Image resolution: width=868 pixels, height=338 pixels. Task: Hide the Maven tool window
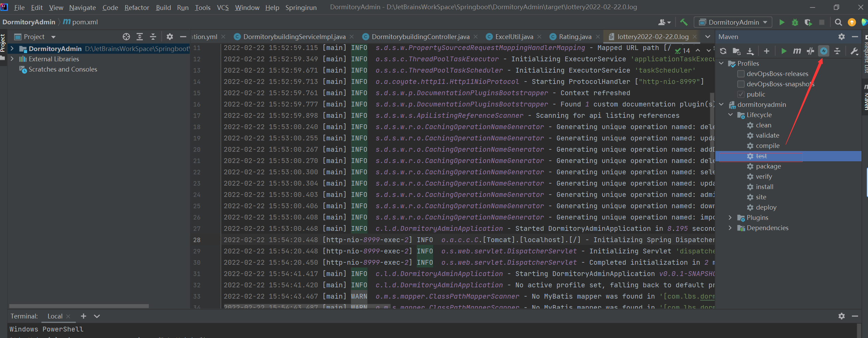click(x=855, y=37)
